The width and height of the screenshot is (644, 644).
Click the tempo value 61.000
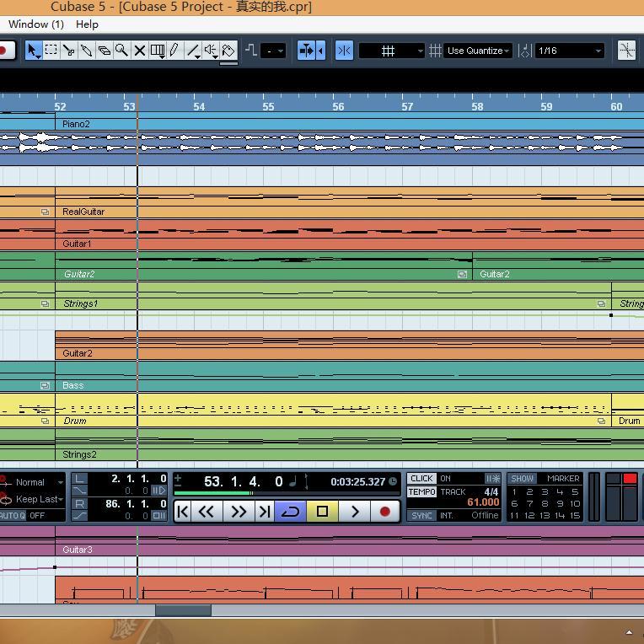483,502
